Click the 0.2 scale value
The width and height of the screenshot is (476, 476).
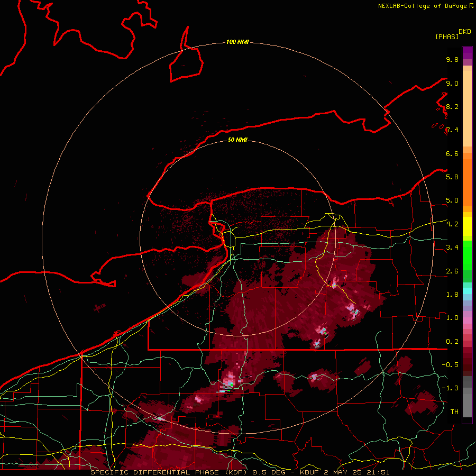pyautogui.click(x=452, y=342)
